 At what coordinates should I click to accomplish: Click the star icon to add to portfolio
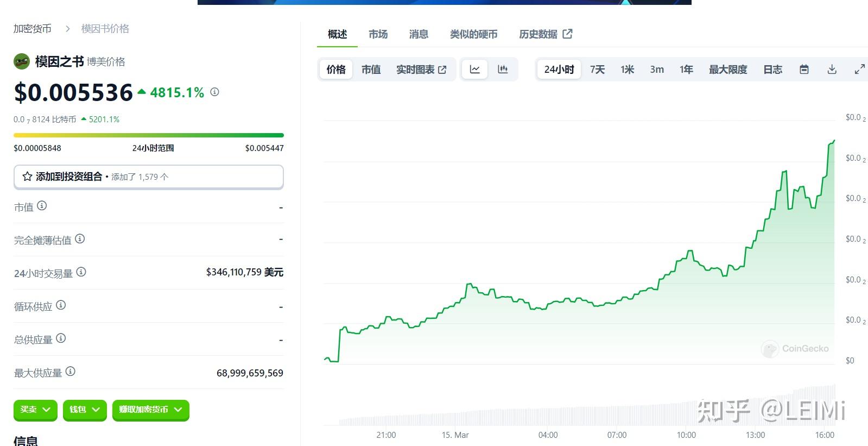click(x=27, y=177)
